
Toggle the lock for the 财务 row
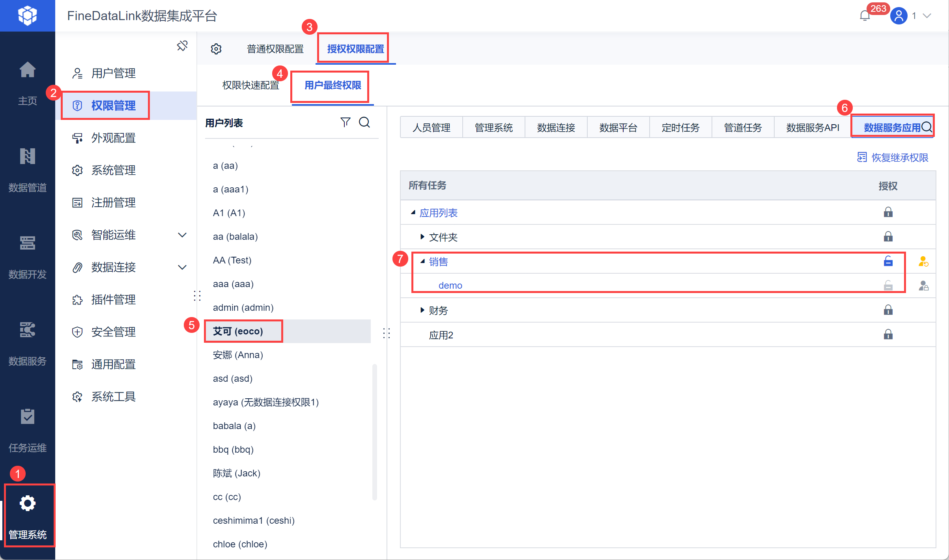(888, 310)
